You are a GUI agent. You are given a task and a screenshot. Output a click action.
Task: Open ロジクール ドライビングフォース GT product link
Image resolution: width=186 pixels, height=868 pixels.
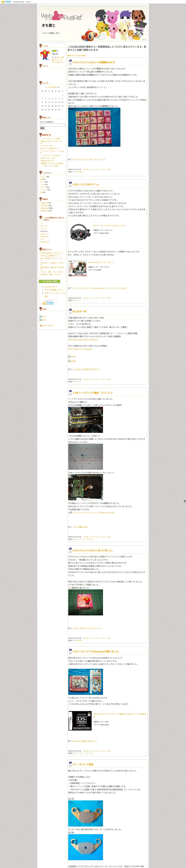tap(109, 226)
